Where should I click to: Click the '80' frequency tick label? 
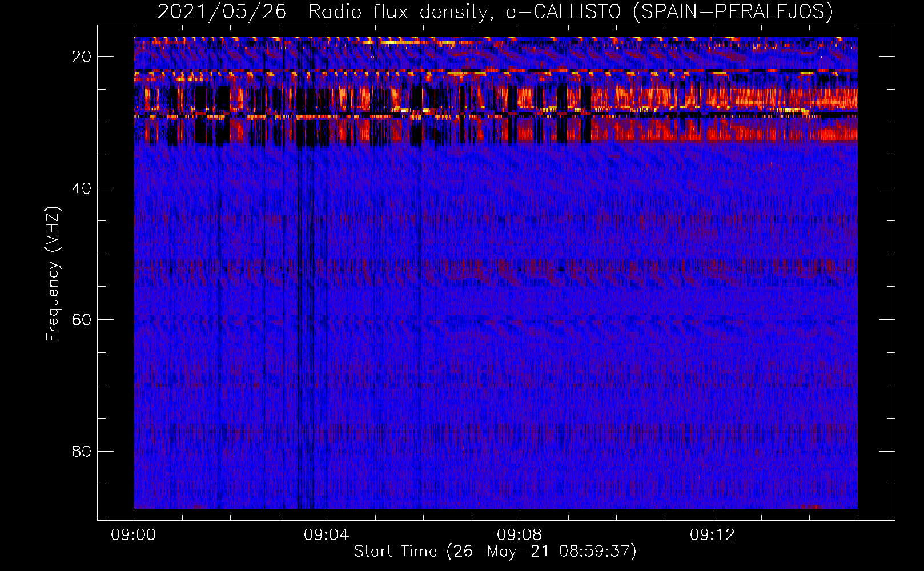click(x=82, y=452)
